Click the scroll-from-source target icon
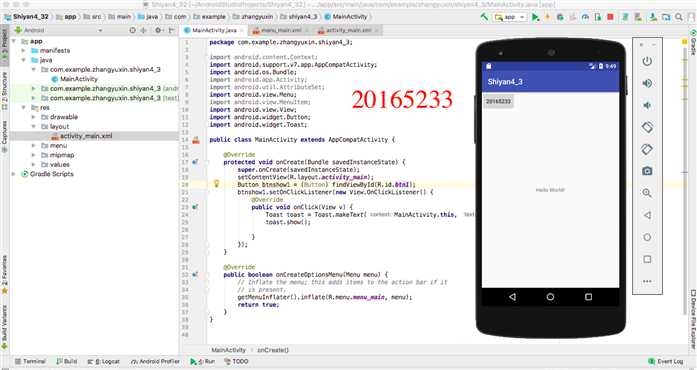This screenshot has width=697, height=370. [x=132, y=30]
